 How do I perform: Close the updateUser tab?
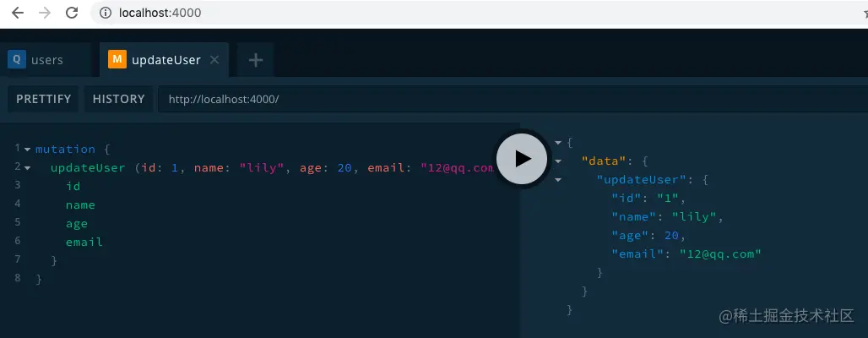coord(214,60)
